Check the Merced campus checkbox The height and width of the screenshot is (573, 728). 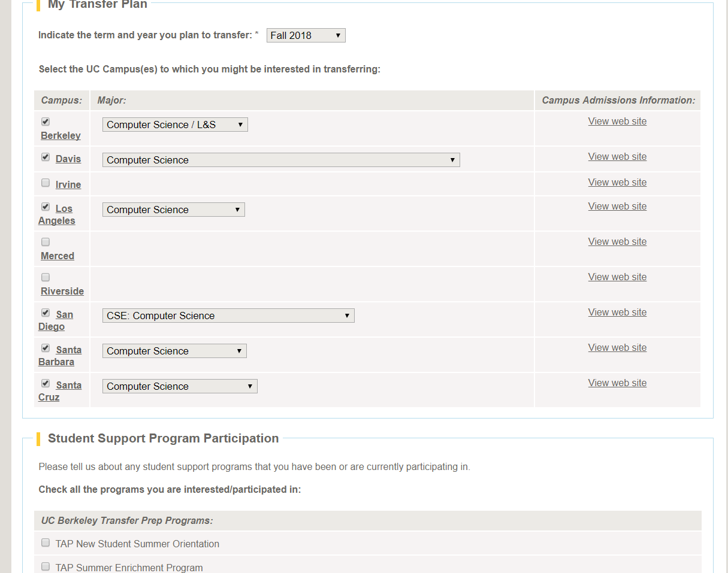pyautogui.click(x=46, y=242)
